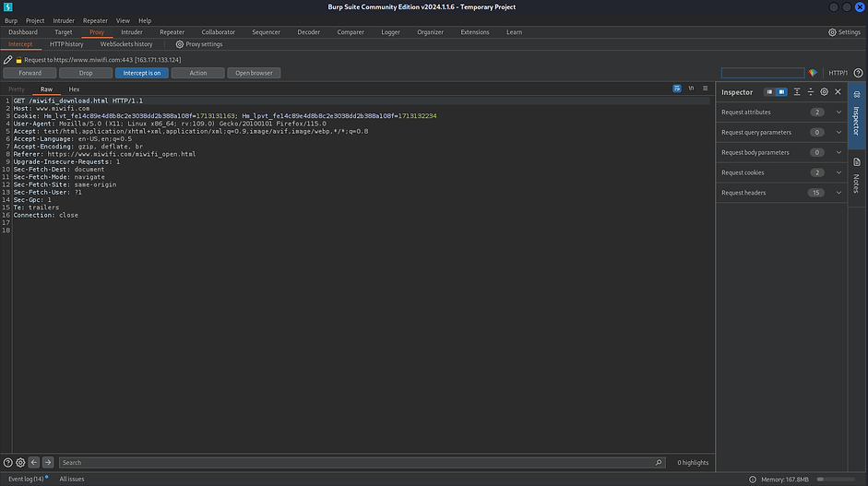Click the padlock TLS icon by request URL
This screenshot has height=486, width=868.
click(x=18, y=60)
